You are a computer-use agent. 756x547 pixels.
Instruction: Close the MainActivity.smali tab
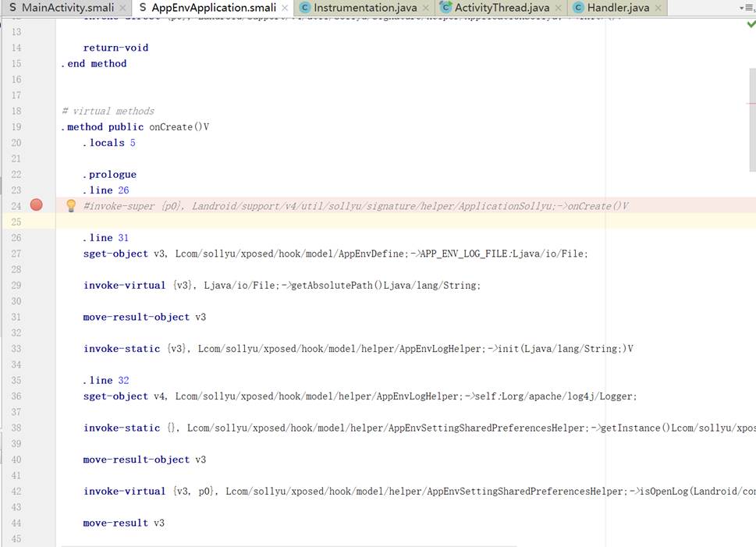coord(123,9)
